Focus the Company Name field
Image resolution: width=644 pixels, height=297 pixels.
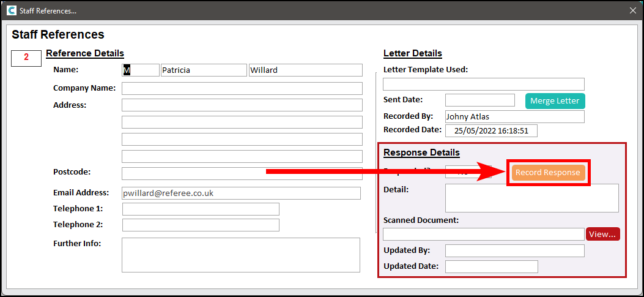[x=242, y=88]
